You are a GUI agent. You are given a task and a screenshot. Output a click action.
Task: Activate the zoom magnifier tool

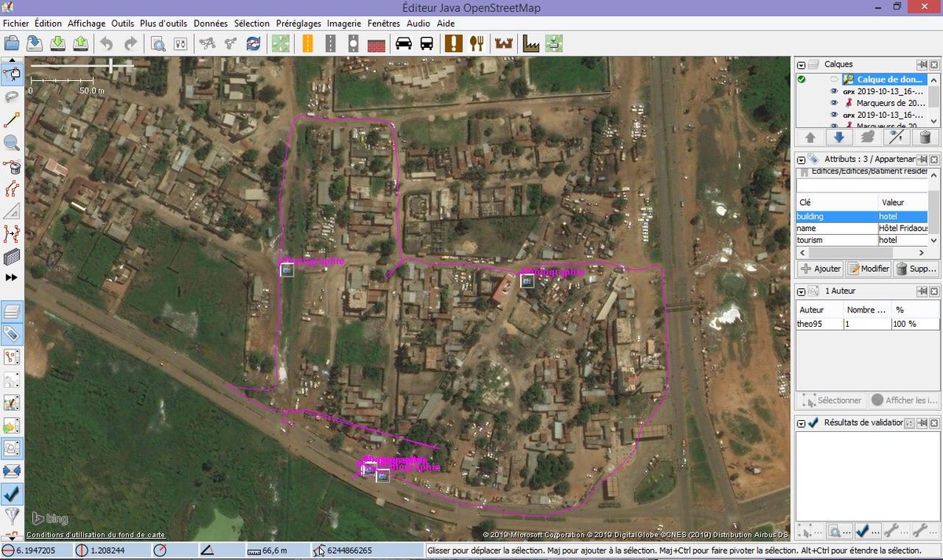(x=13, y=143)
